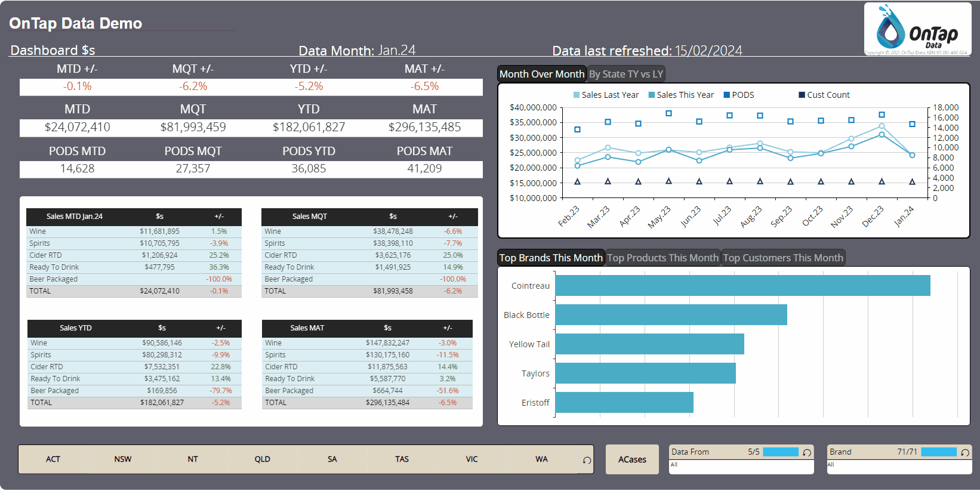Image resolution: width=980 pixels, height=491 pixels.
Task: Switch to By State TY vs LY tab
Action: pos(625,74)
